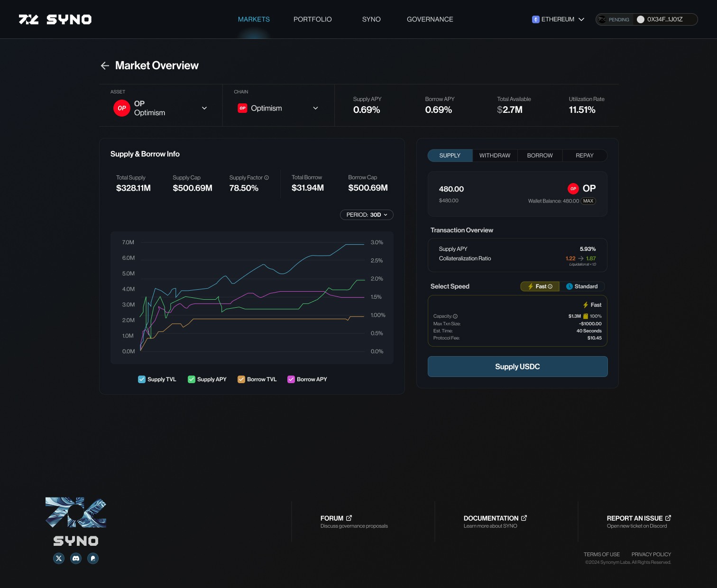717x588 pixels.
Task: Open the Discord social icon
Action: [x=76, y=559]
